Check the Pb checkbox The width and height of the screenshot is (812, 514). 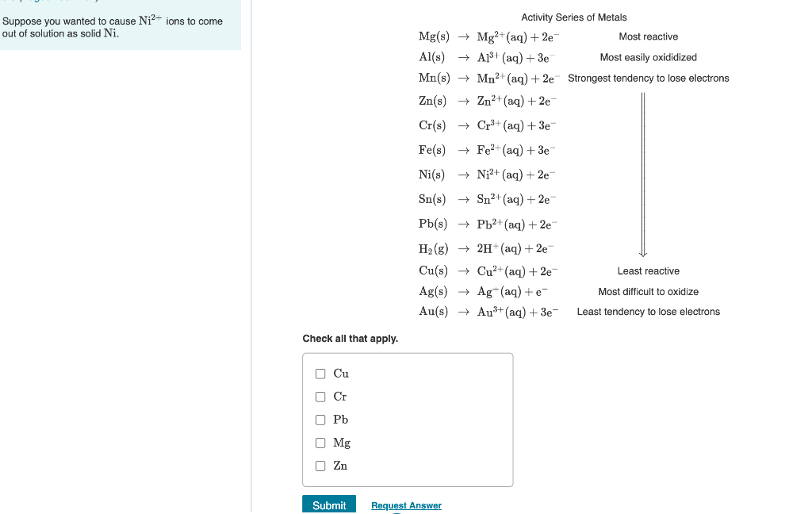(x=320, y=419)
